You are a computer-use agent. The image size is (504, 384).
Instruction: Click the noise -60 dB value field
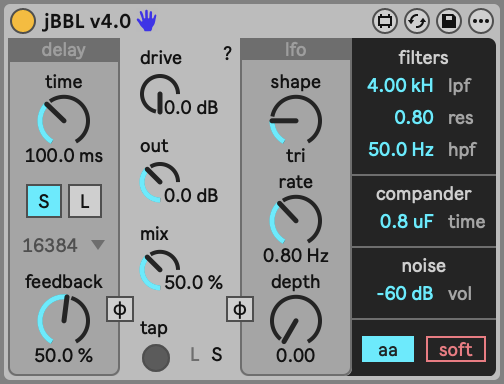tap(405, 293)
